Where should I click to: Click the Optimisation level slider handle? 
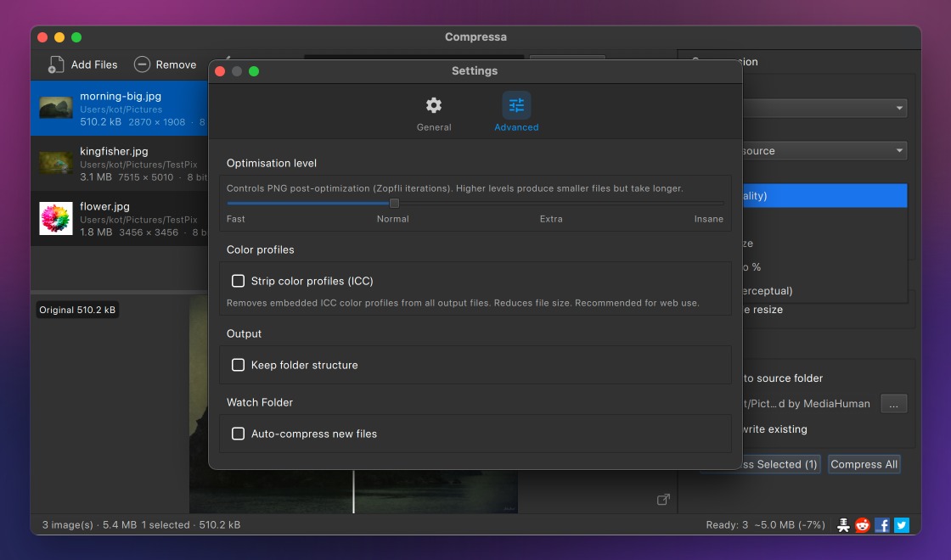[x=394, y=203]
